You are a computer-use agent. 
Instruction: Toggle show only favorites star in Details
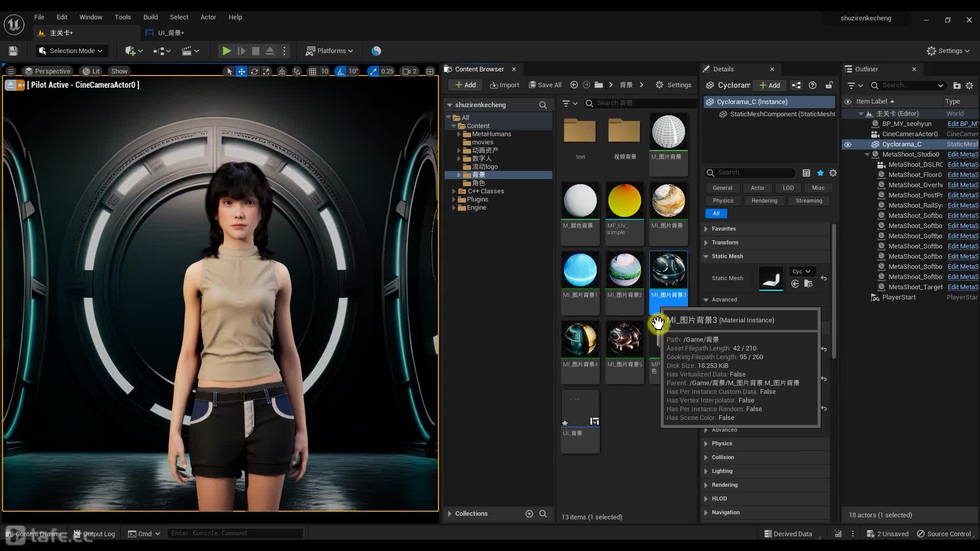tap(820, 173)
